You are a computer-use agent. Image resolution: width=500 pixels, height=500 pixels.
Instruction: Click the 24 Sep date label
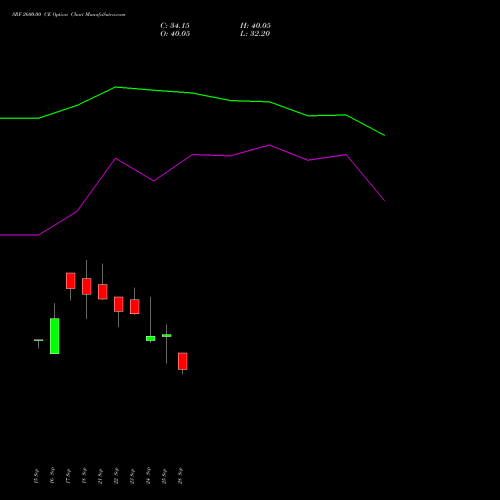coord(148,476)
